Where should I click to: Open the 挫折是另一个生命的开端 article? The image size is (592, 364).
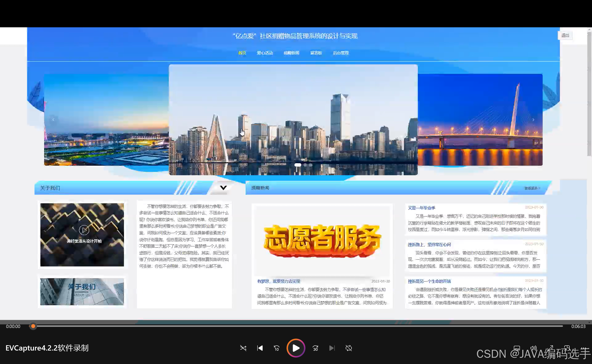tap(429, 281)
